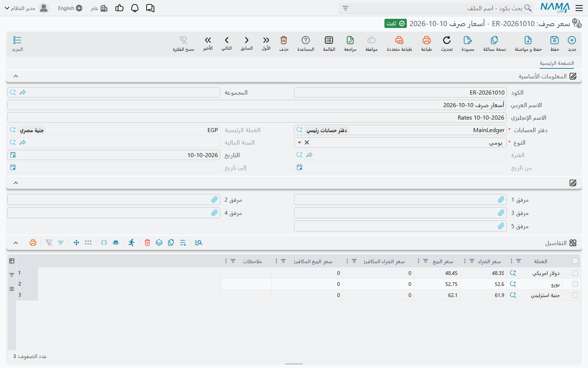588x368 pixels.
Task: Click the مرفق 1 attachment paperclip
Action: 501,199
